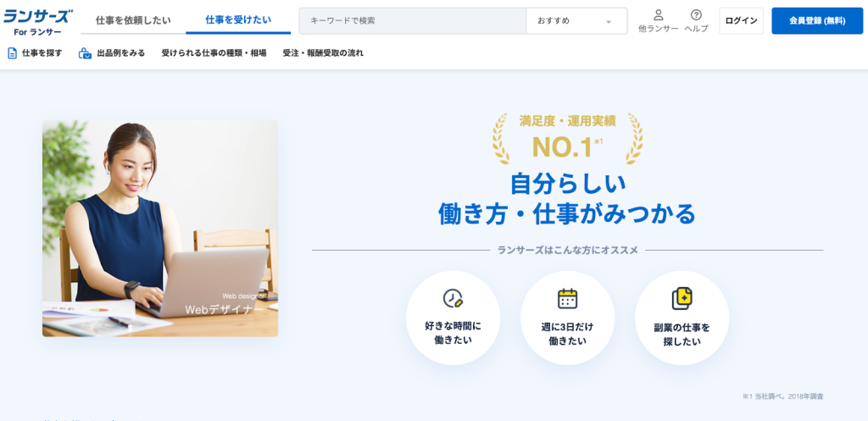Select the copy icon for 副業の仕事を探したい
Viewport: 868px width, 421px height.
click(x=682, y=299)
